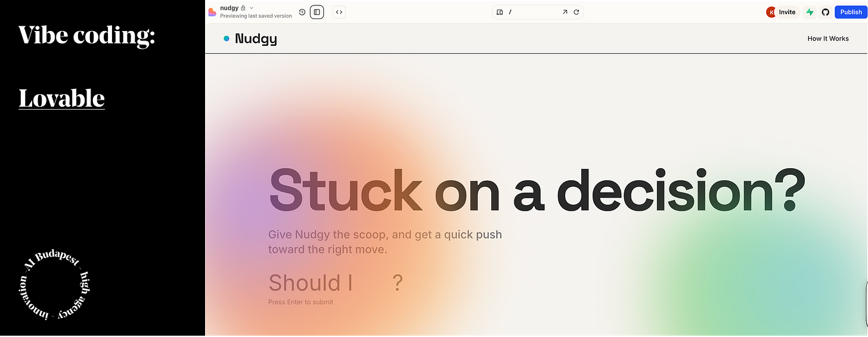Click the lock icon beside nudgy
Screen dimensions: 868x337
click(243, 8)
